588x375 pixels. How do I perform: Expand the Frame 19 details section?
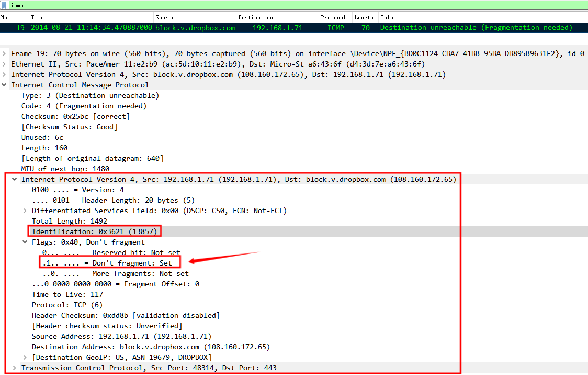[x=4, y=53]
